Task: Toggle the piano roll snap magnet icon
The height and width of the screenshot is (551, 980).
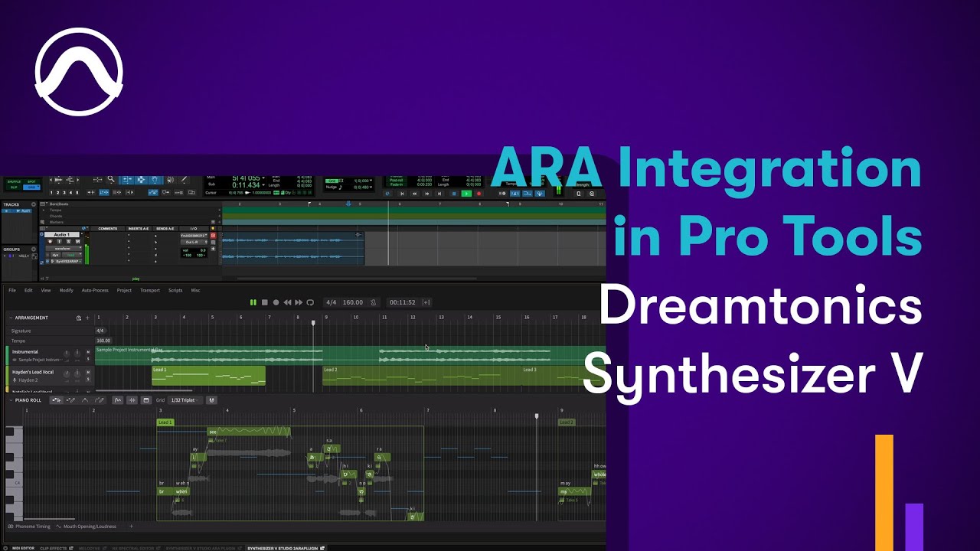Action: click(211, 400)
